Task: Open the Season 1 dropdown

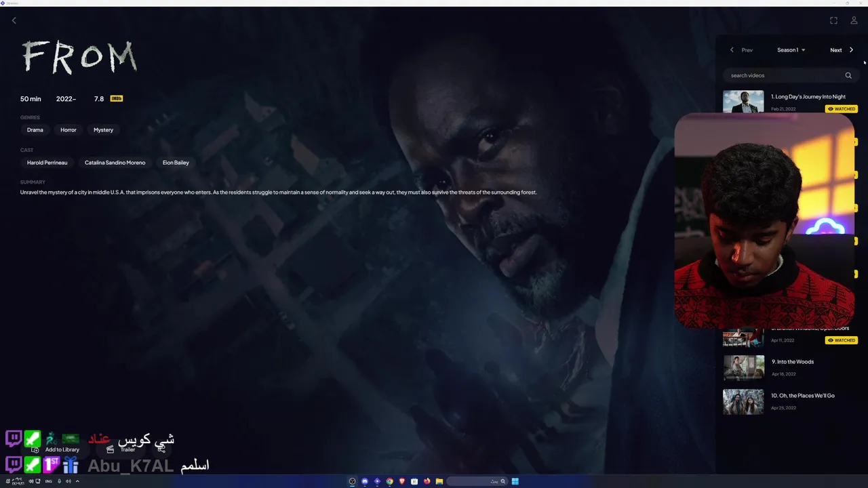Action: tap(791, 49)
